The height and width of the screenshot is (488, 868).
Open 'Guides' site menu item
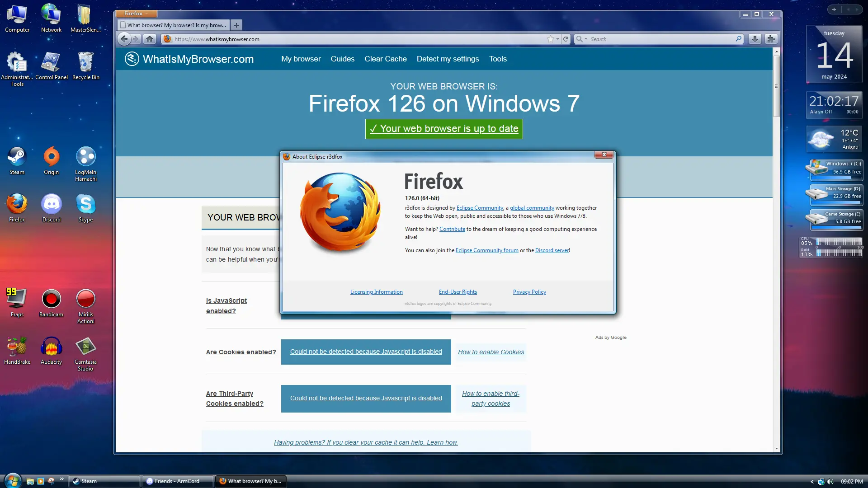click(342, 59)
